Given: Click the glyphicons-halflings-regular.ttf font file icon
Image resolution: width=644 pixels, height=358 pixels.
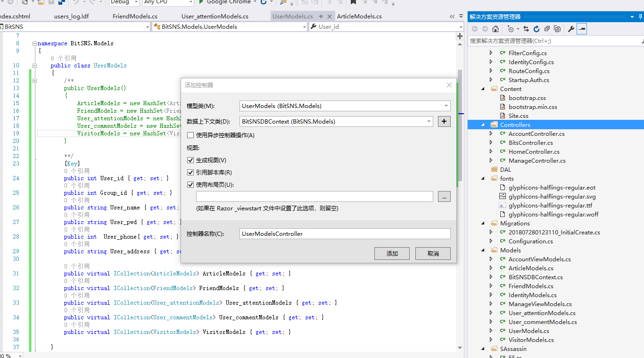Looking at the screenshot, I should 503,205.
